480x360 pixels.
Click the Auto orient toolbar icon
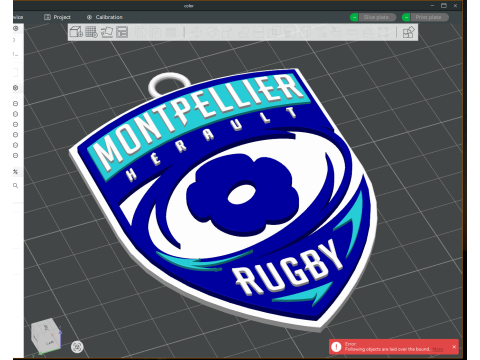point(107,32)
